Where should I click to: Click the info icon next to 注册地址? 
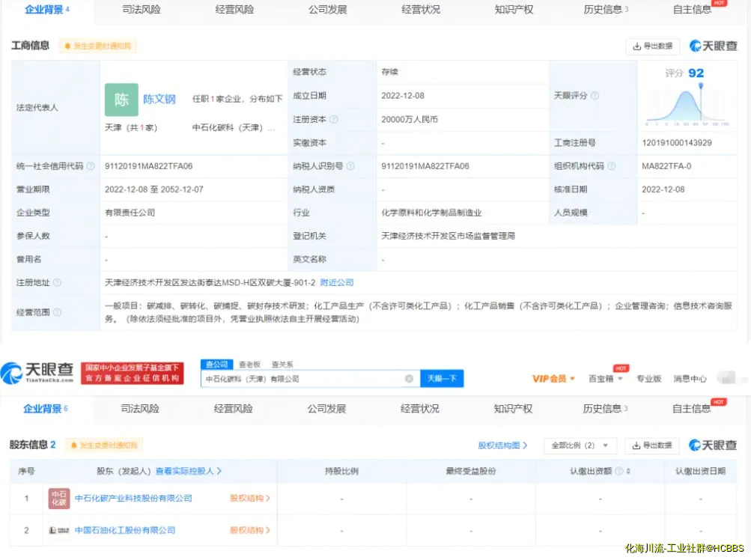[57, 282]
